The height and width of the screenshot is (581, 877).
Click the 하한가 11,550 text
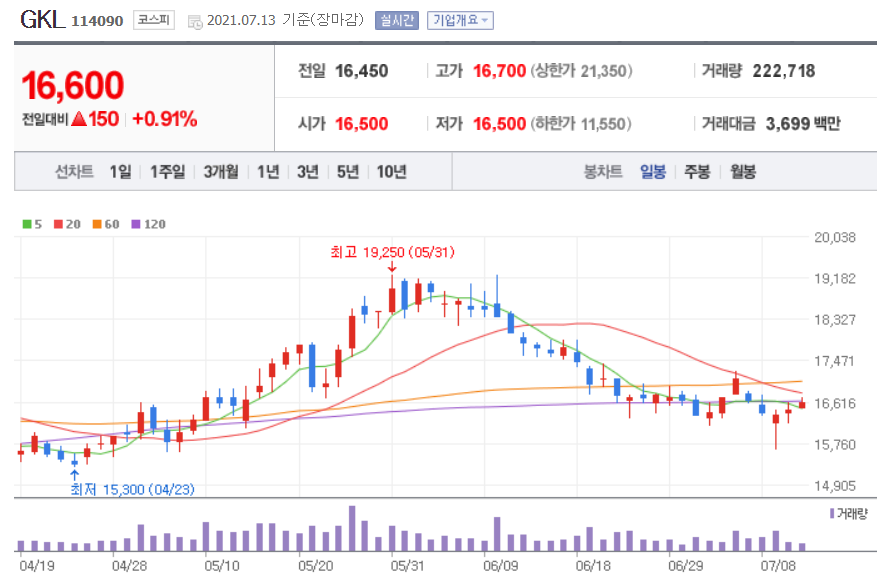tap(581, 124)
